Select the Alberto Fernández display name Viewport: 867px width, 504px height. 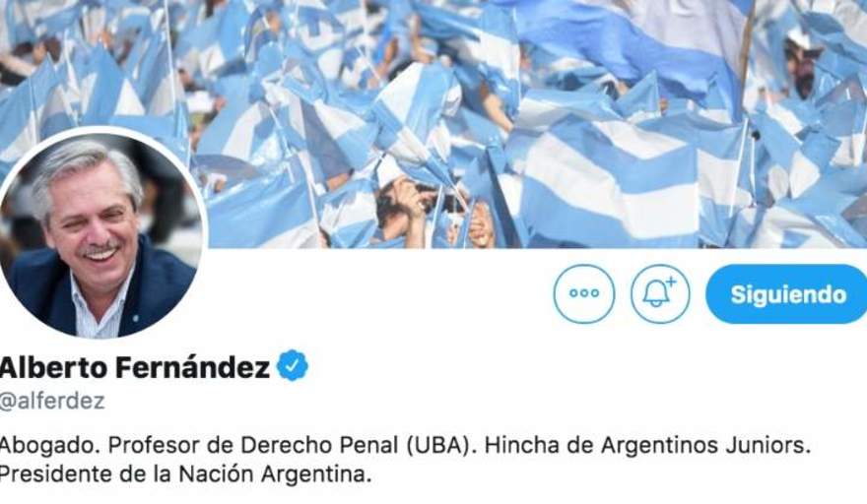(134, 367)
